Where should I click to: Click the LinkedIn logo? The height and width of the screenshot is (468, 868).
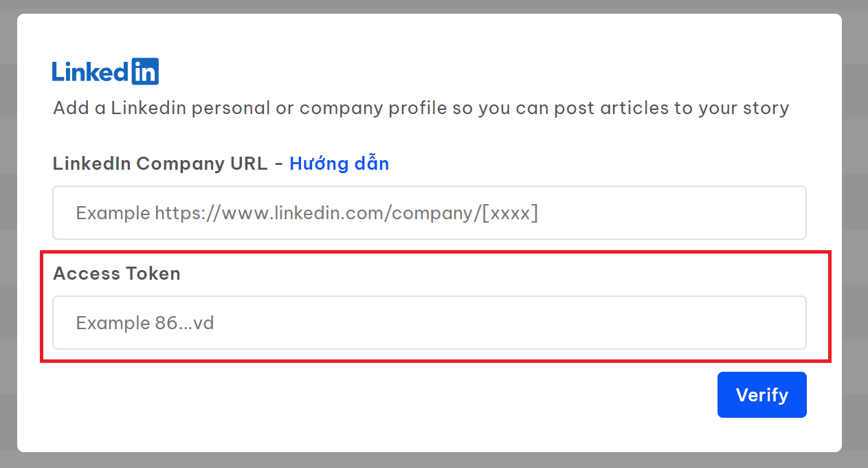coord(105,71)
